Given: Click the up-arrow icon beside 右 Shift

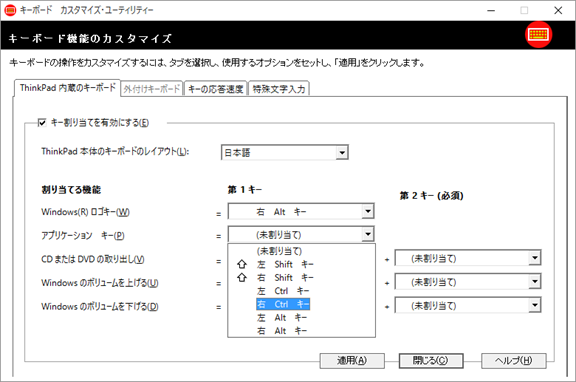Looking at the screenshot, I should click(x=242, y=277).
